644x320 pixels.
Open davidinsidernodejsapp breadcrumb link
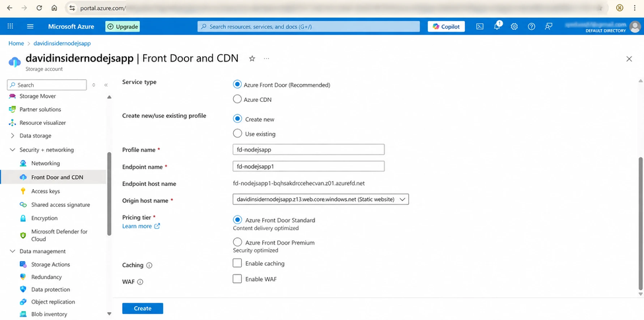point(62,43)
